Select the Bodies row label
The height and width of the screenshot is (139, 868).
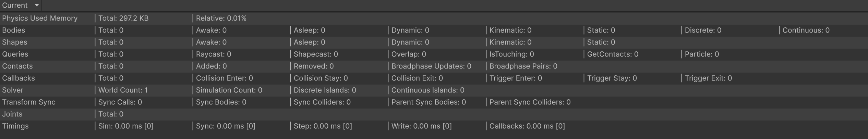tap(14, 30)
